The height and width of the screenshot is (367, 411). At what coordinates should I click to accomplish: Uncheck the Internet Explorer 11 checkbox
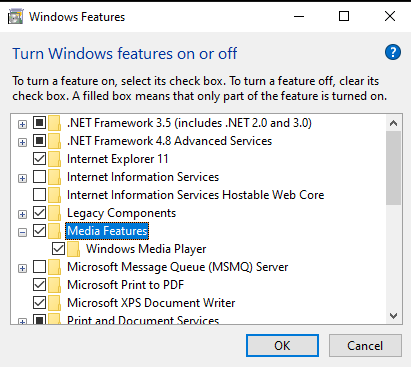(39, 159)
